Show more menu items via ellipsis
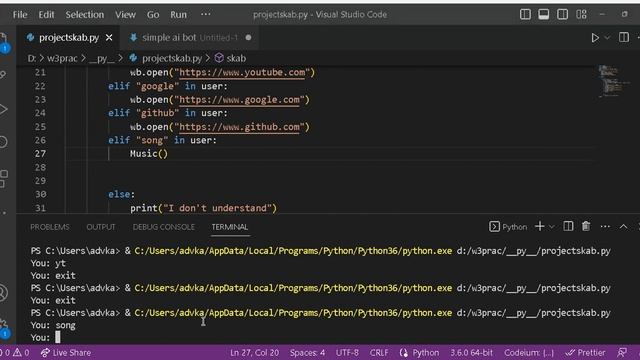This screenshot has width=640, height=360. pos(206,14)
